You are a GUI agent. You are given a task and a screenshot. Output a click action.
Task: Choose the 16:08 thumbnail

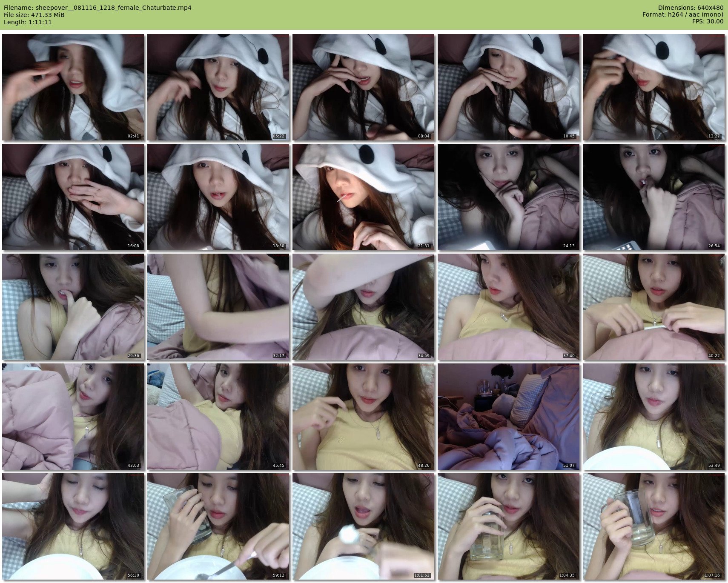73,197
